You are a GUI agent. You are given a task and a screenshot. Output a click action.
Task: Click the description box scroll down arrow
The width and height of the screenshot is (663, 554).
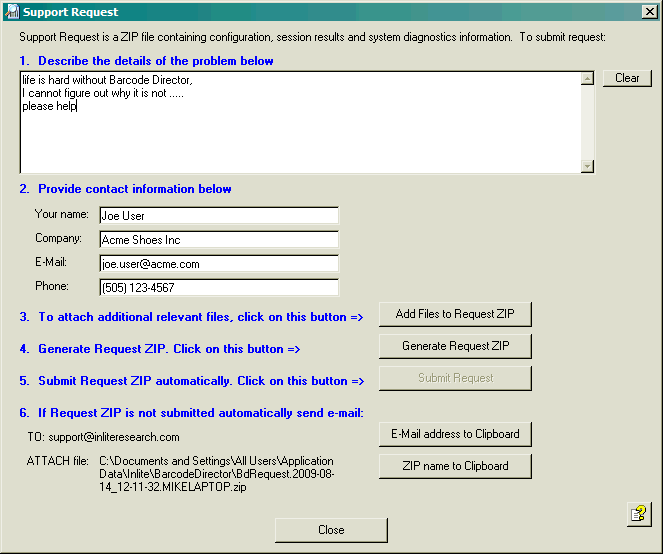point(587,167)
